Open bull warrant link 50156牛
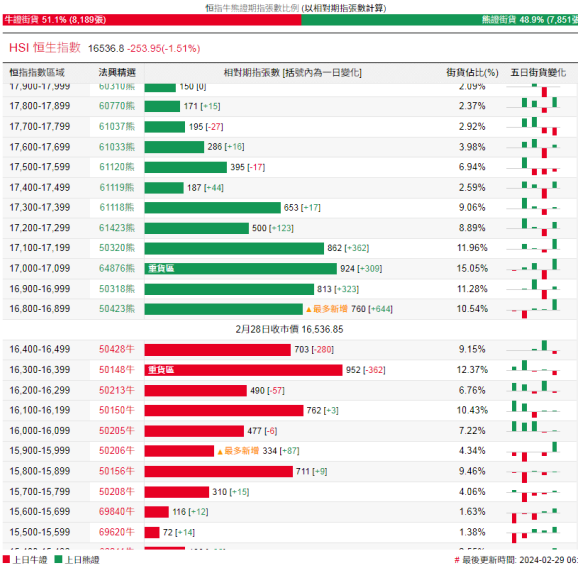 click(117, 471)
